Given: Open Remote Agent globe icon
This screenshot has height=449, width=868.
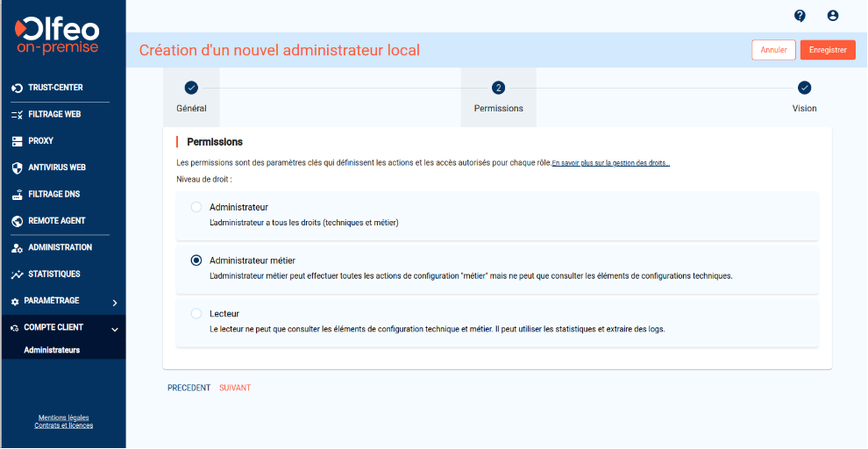Looking at the screenshot, I should coord(17,221).
